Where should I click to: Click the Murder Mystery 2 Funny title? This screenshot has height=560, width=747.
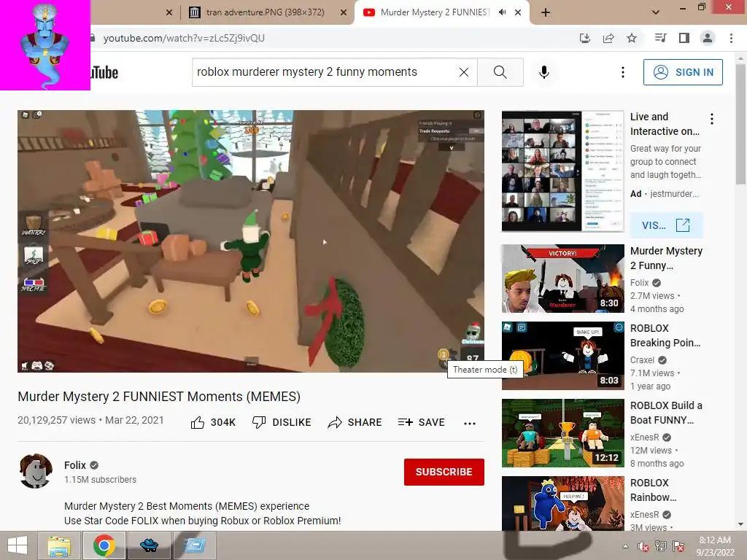(x=666, y=258)
